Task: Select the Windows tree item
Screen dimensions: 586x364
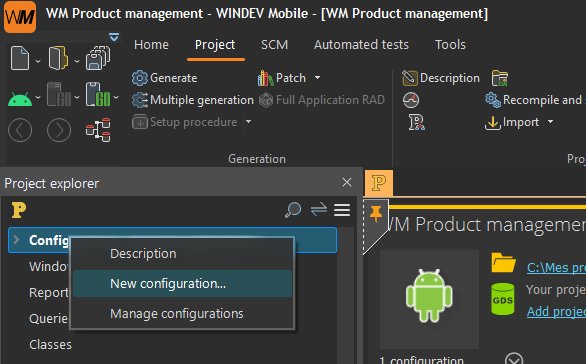Action: [x=49, y=266]
